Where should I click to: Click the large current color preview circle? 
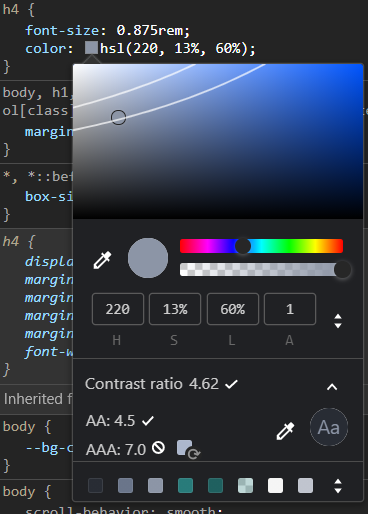148,258
